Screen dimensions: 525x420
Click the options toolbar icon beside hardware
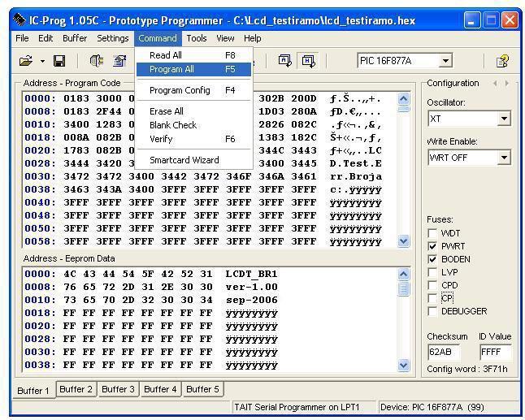click(119, 61)
